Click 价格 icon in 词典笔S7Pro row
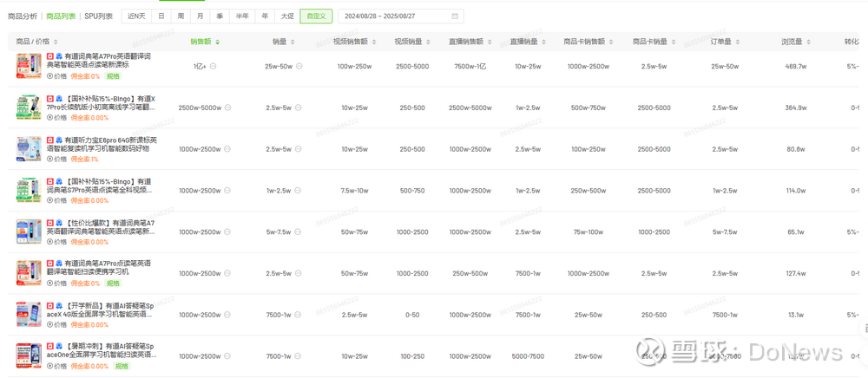Viewport: 868px width, 378px height. [x=49, y=200]
